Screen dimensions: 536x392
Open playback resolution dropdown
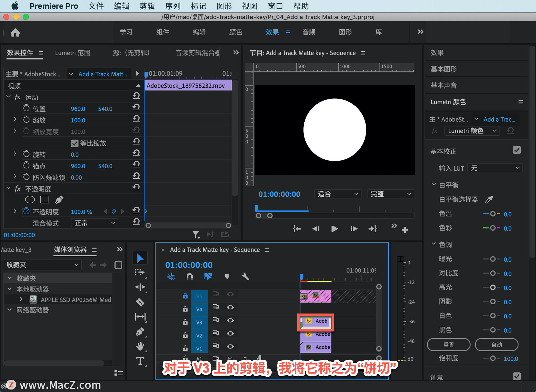click(x=390, y=194)
